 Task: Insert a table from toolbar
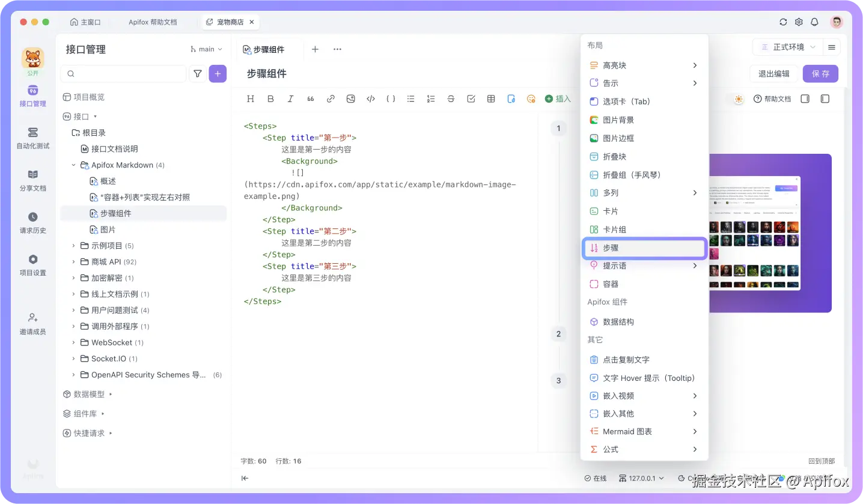pyautogui.click(x=491, y=99)
